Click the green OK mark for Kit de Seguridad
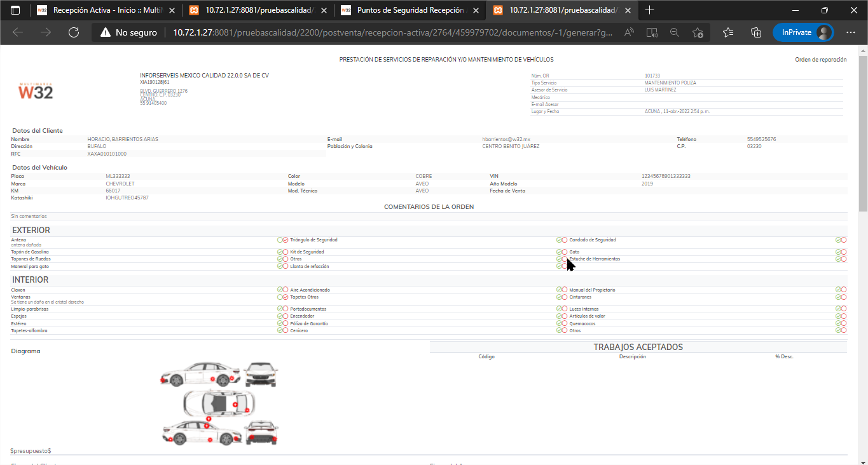 point(559,252)
